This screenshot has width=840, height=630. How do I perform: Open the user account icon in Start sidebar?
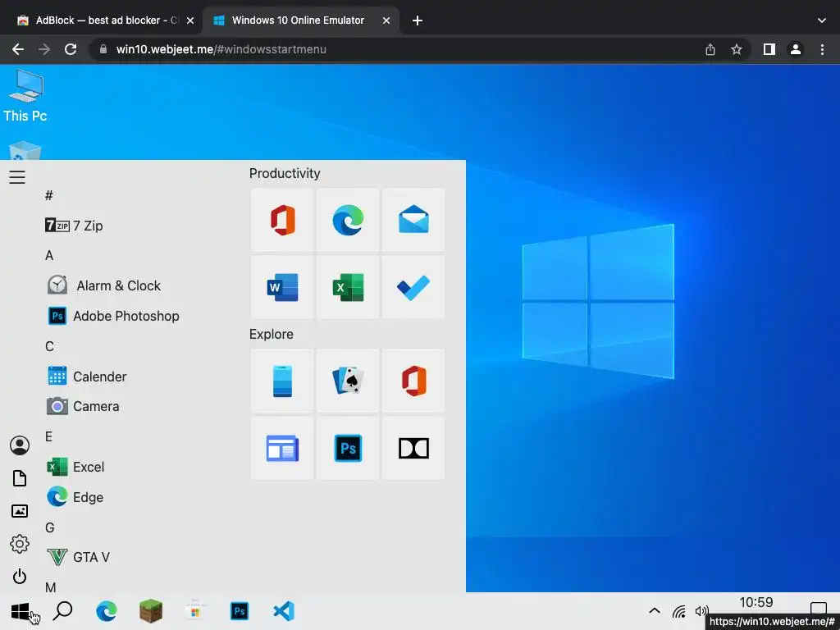20,445
